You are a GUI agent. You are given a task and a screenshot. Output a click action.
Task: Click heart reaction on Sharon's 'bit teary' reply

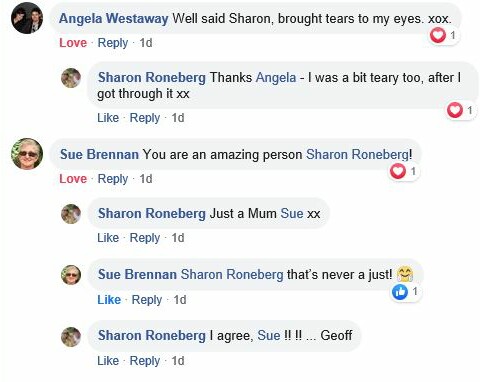[455, 110]
